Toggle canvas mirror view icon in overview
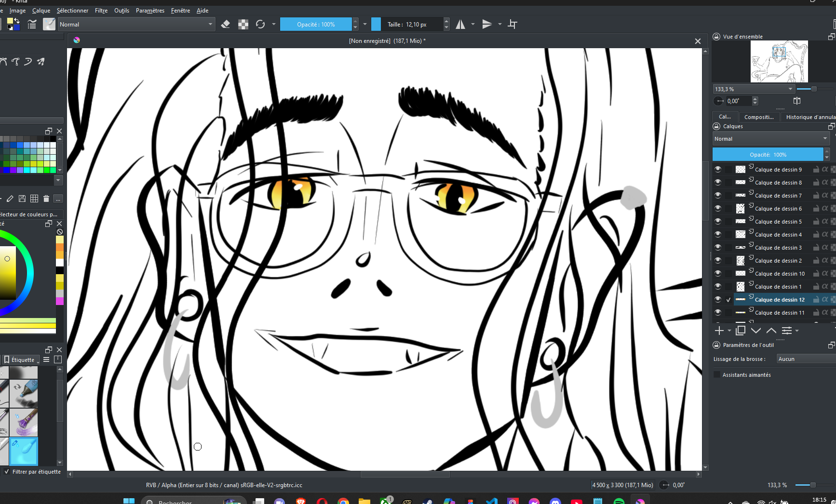The width and height of the screenshot is (836, 504). [797, 101]
